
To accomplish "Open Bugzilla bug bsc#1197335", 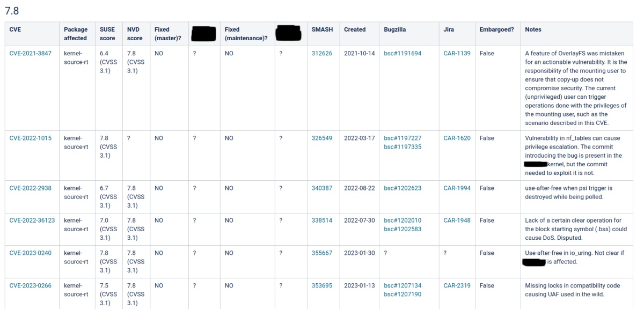I will click(x=402, y=147).
